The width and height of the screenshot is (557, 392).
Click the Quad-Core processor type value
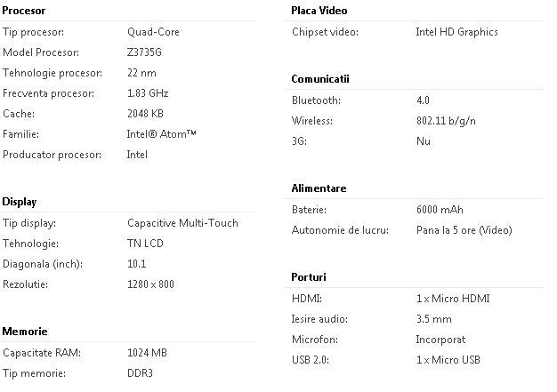tap(151, 32)
